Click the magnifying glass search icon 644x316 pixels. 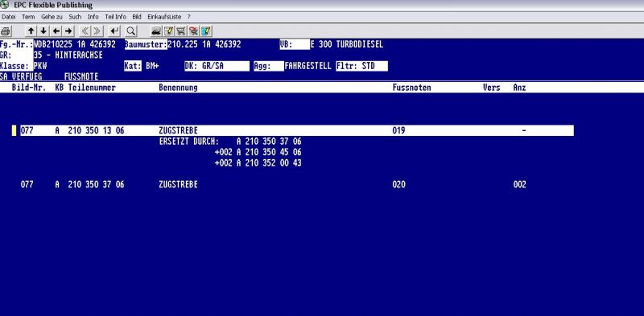(x=130, y=31)
